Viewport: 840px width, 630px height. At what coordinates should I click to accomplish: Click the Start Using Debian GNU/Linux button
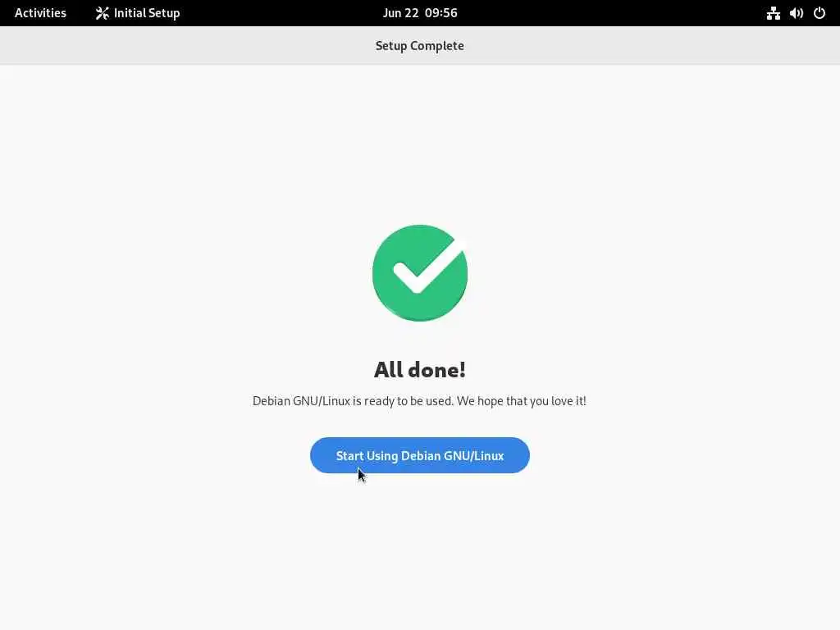[419, 455]
